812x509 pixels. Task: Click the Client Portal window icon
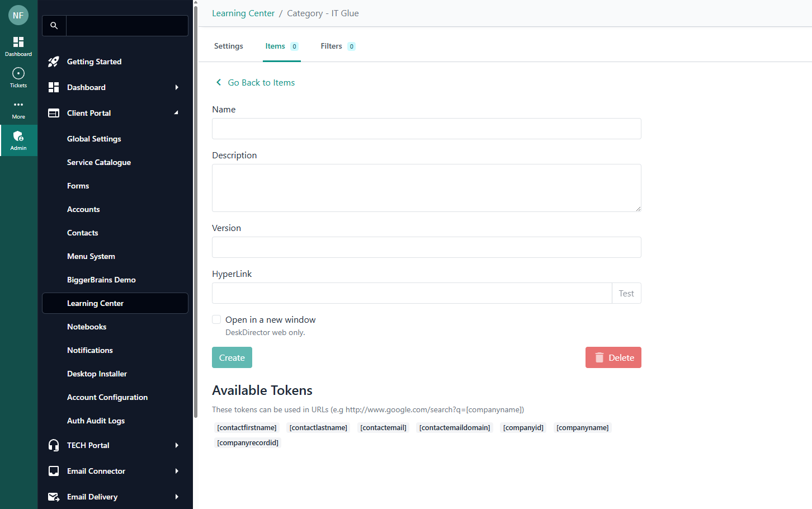pyautogui.click(x=54, y=113)
